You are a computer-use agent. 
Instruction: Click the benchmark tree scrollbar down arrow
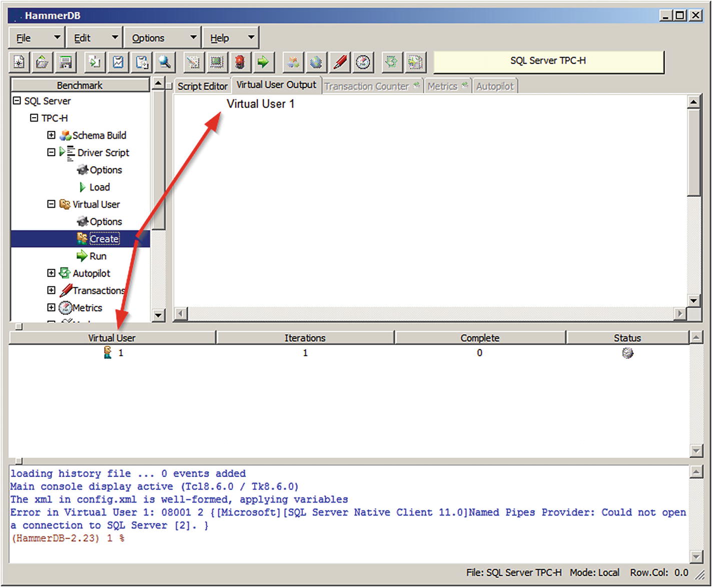158,315
